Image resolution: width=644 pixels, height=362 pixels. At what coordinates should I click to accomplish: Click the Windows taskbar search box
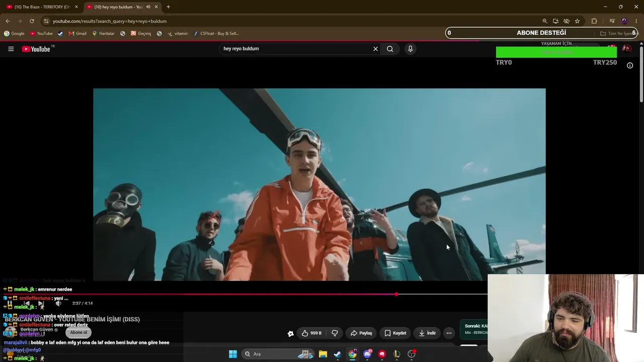[x=278, y=354]
